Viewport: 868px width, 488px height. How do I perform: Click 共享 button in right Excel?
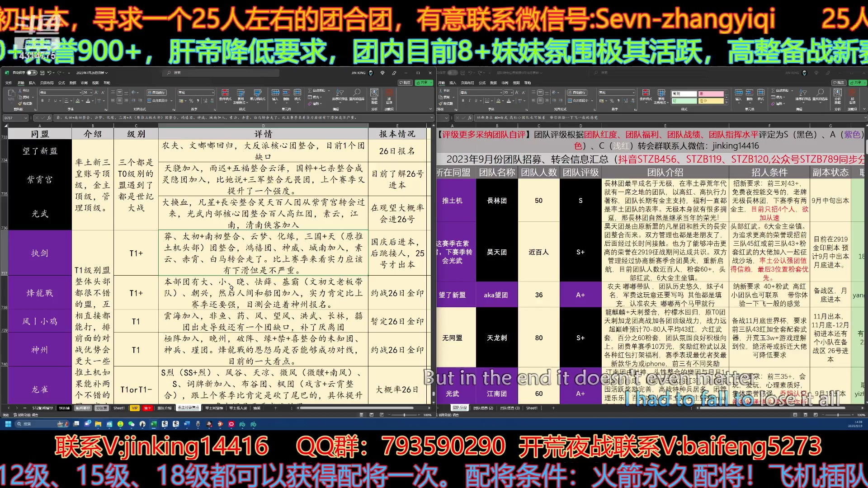pyautogui.click(x=857, y=83)
